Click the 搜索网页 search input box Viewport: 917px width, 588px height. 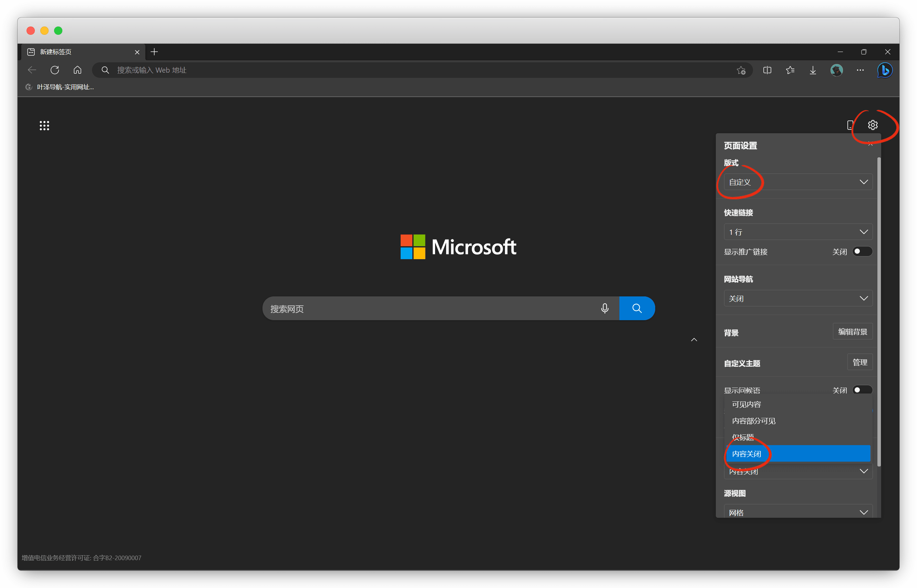click(x=428, y=308)
